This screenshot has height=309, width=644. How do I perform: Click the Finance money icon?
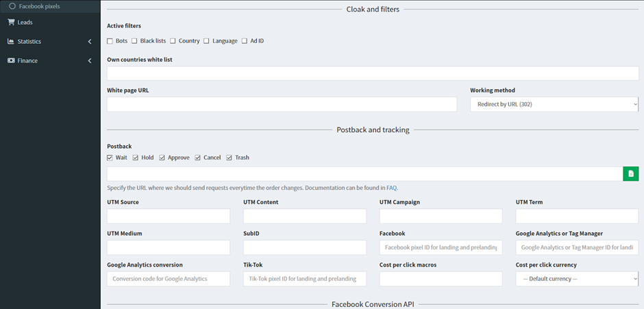coord(11,60)
